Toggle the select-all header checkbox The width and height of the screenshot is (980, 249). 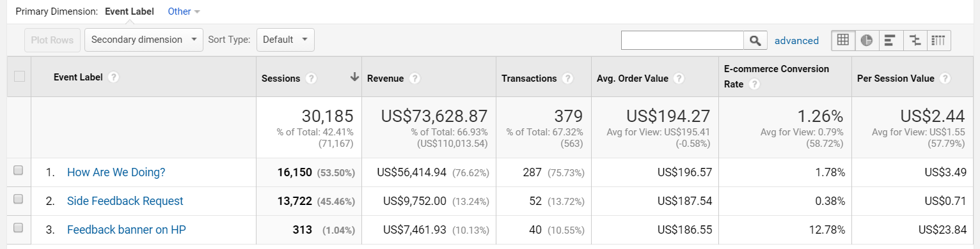[19, 77]
